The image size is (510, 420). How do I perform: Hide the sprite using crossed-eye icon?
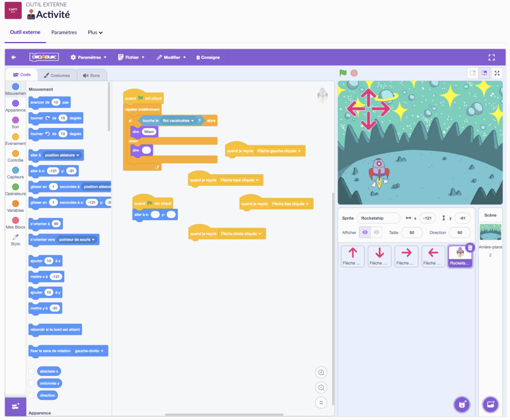tap(377, 232)
